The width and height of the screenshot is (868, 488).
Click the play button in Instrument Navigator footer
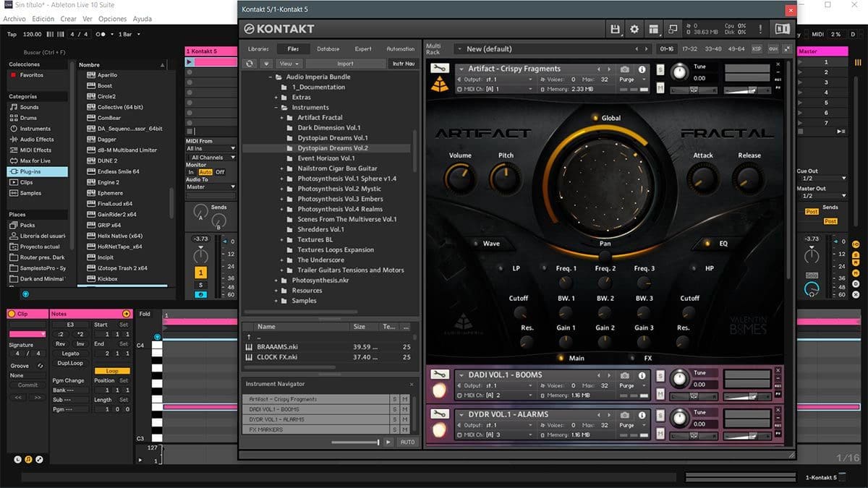388,442
